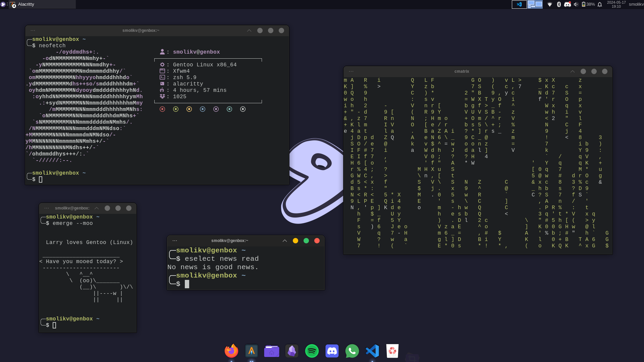This screenshot has height=362, width=644.
Task: Open window menu dots of emerge --moo terminal
Action: pos(47,208)
